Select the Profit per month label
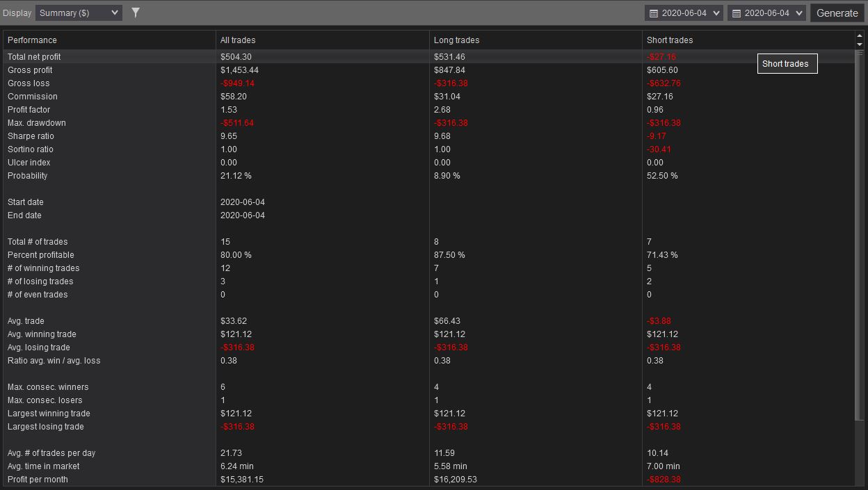The width and height of the screenshot is (868, 490). coord(38,480)
